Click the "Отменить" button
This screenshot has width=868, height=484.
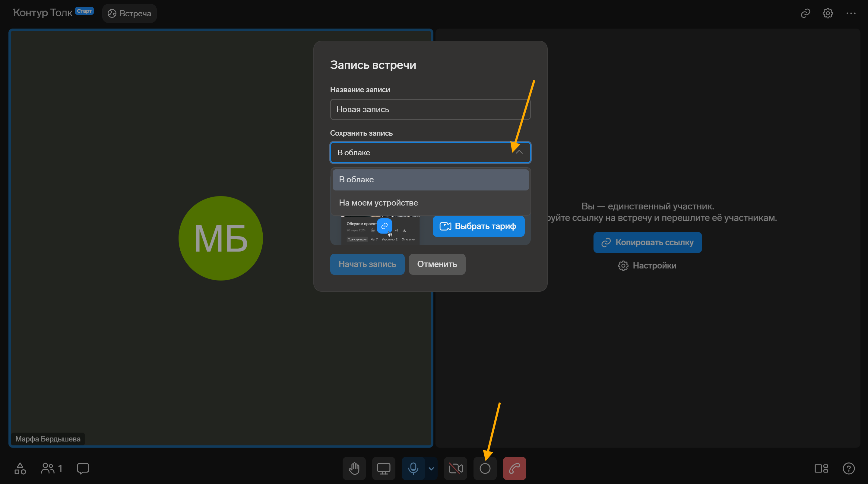point(437,264)
